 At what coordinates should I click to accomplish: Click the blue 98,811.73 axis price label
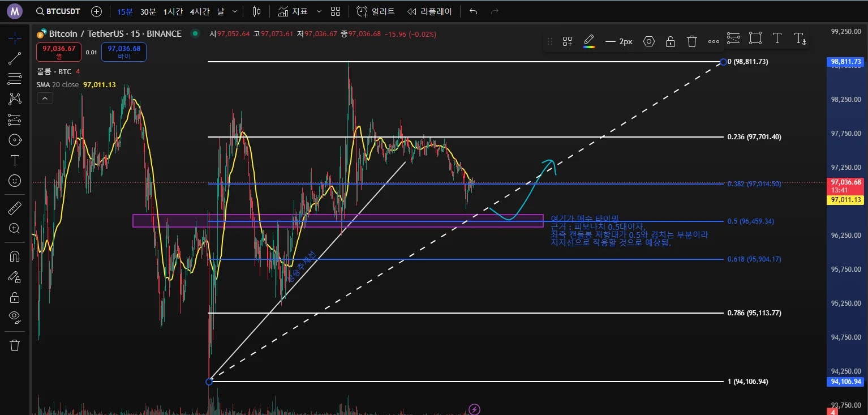tap(846, 62)
